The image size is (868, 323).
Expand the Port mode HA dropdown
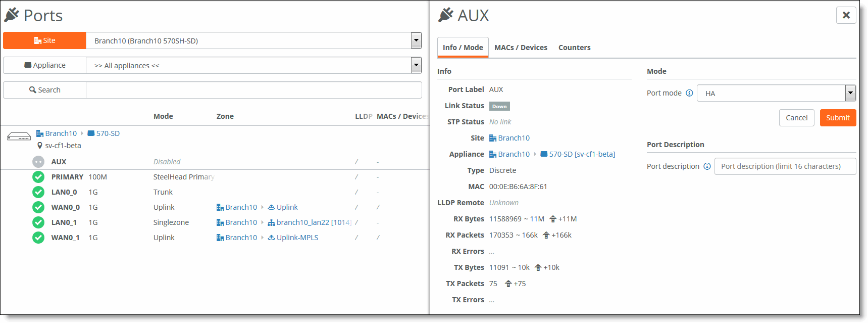pyautogui.click(x=850, y=93)
